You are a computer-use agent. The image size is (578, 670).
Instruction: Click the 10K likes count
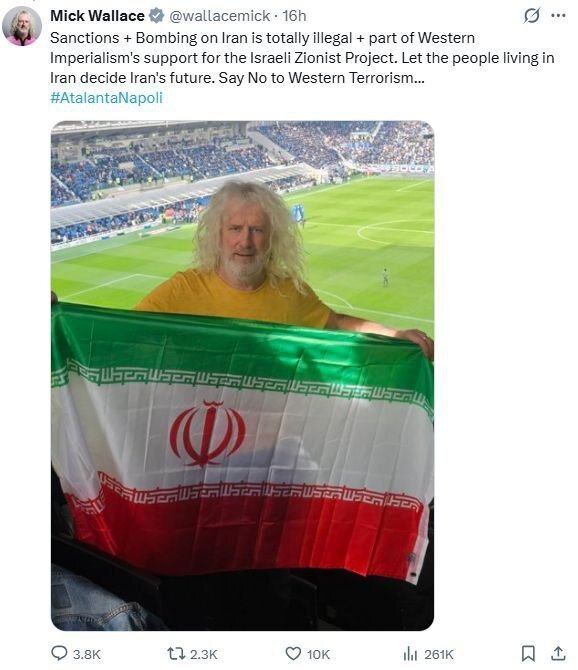[x=318, y=654]
